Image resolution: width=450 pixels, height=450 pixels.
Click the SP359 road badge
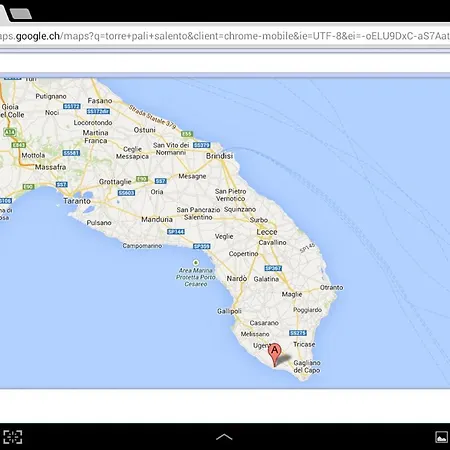[202, 246]
